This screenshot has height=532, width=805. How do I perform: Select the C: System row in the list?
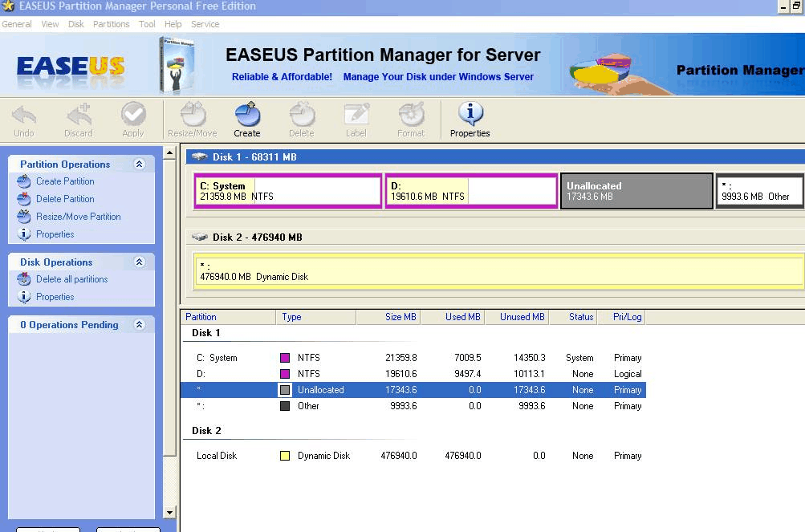[413, 358]
